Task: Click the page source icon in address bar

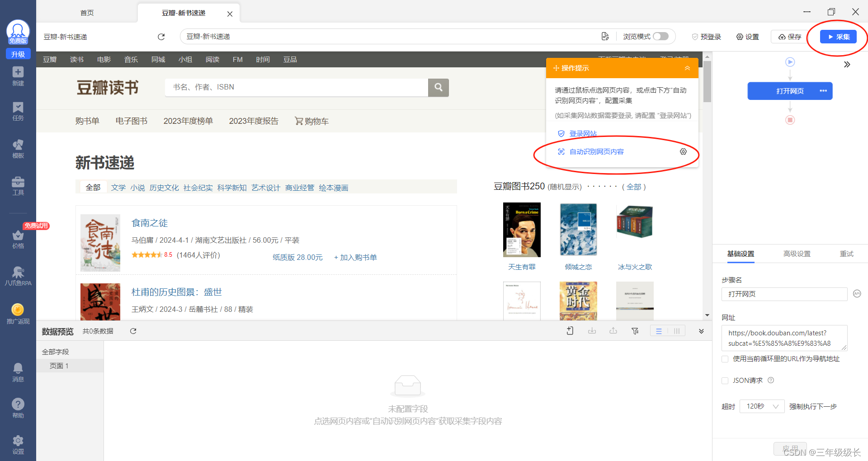Action: click(605, 37)
